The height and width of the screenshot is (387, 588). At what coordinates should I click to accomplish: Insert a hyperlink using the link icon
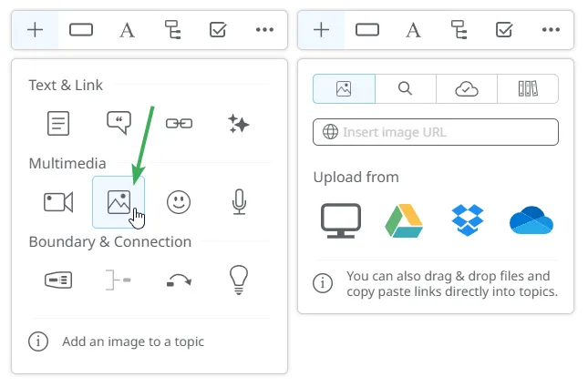(179, 123)
